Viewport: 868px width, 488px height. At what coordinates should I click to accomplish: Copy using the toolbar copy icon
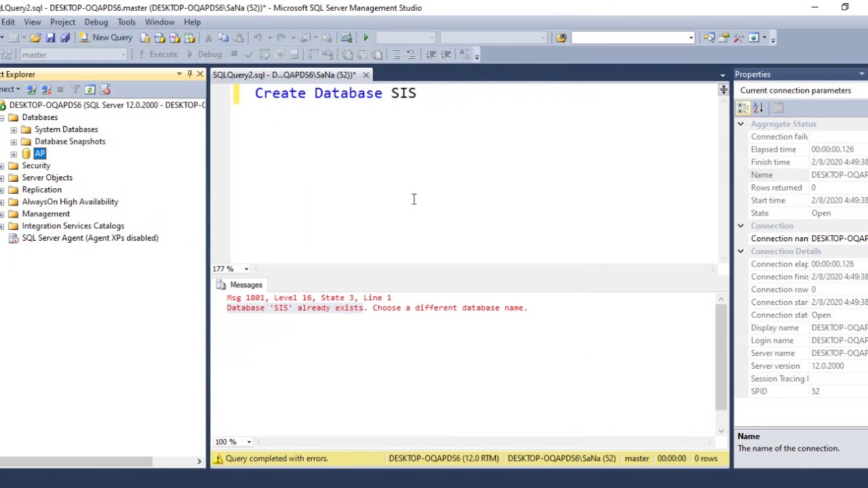click(x=223, y=38)
